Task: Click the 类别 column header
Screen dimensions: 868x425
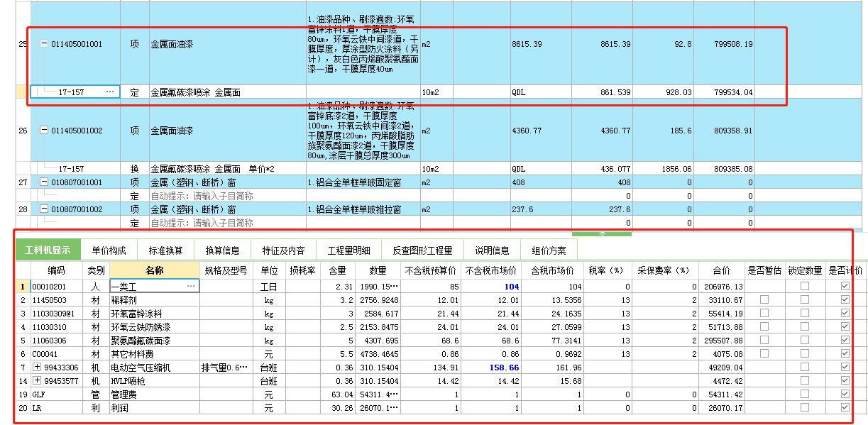Action: (x=96, y=270)
